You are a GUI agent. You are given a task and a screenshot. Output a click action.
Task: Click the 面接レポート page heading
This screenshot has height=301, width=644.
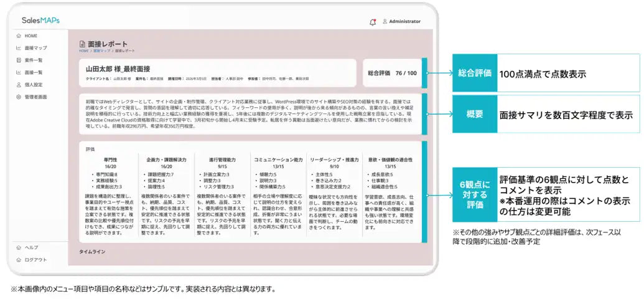pos(108,44)
